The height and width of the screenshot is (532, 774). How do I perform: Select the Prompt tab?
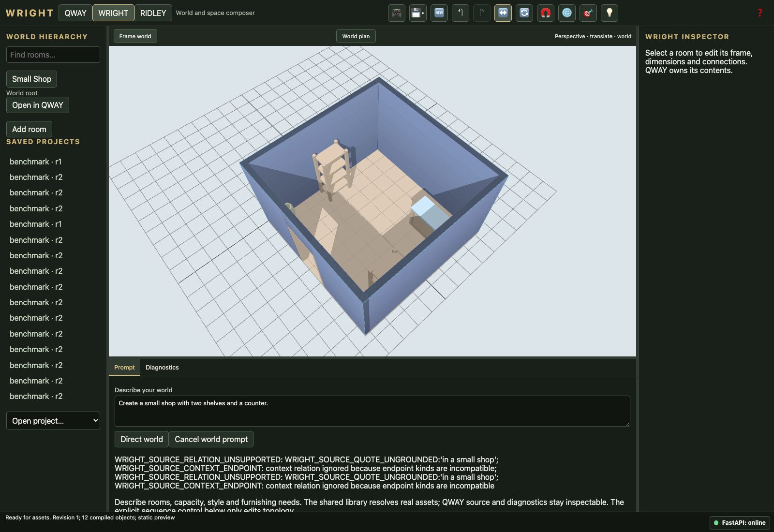click(x=124, y=368)
